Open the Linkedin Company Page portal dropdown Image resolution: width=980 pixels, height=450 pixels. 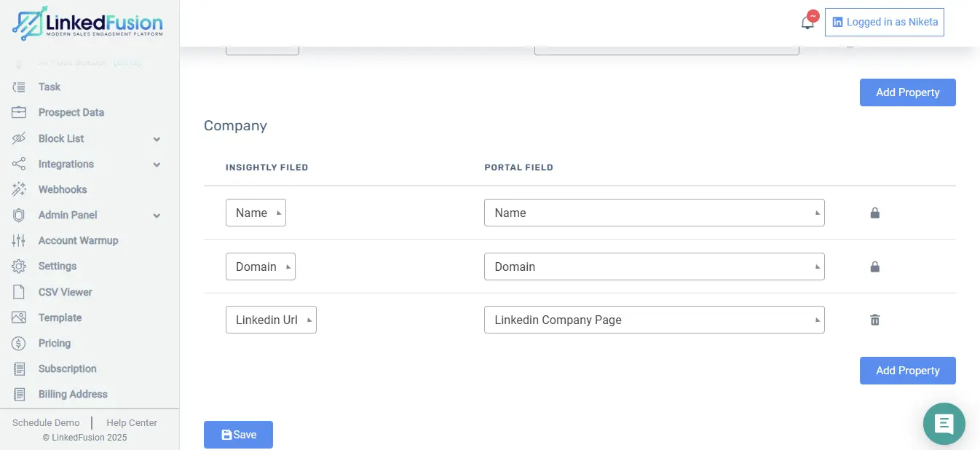654,320
